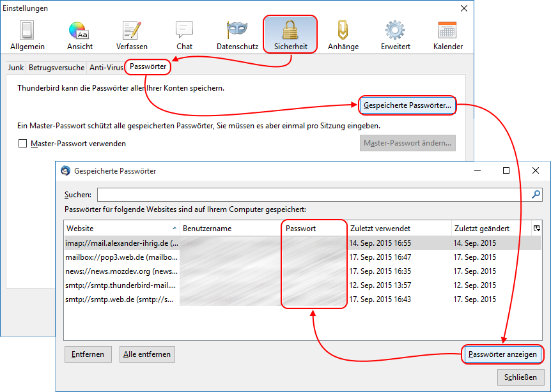The width and height of the screenshot is (551, 392).
Task: Minimize the Gespeicherte Passwörter window
Action: pos(477,170)
